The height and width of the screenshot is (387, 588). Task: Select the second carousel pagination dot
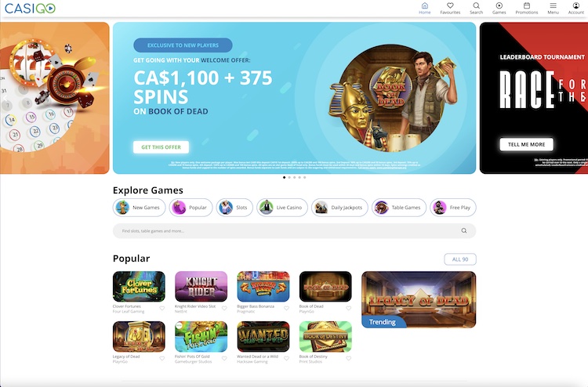289,178
